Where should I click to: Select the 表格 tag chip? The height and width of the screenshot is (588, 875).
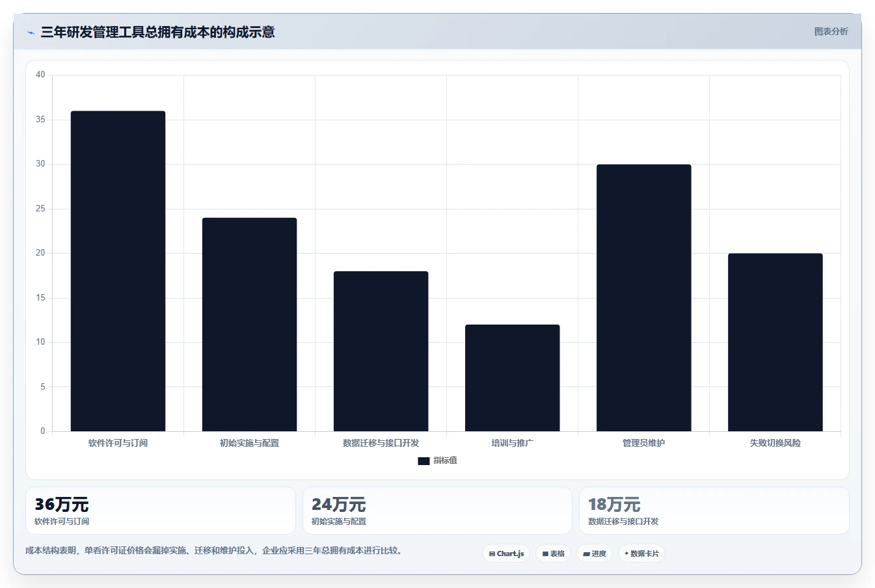553,554
